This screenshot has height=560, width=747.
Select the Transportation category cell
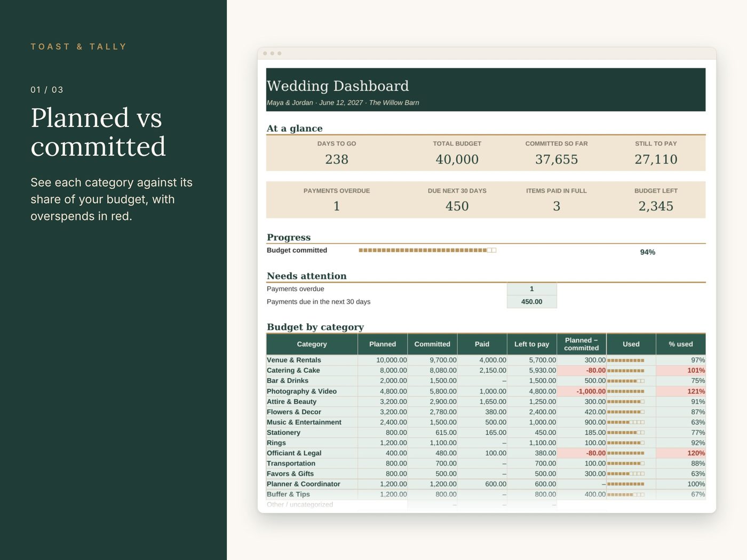coord(312,463)
